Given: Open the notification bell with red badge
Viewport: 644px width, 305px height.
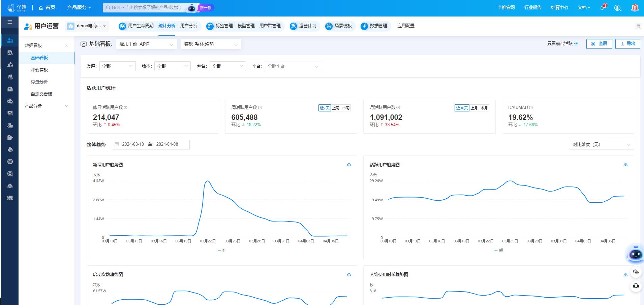Looking at the screenshot, I should pyautogui.click(x=603, y=7).
